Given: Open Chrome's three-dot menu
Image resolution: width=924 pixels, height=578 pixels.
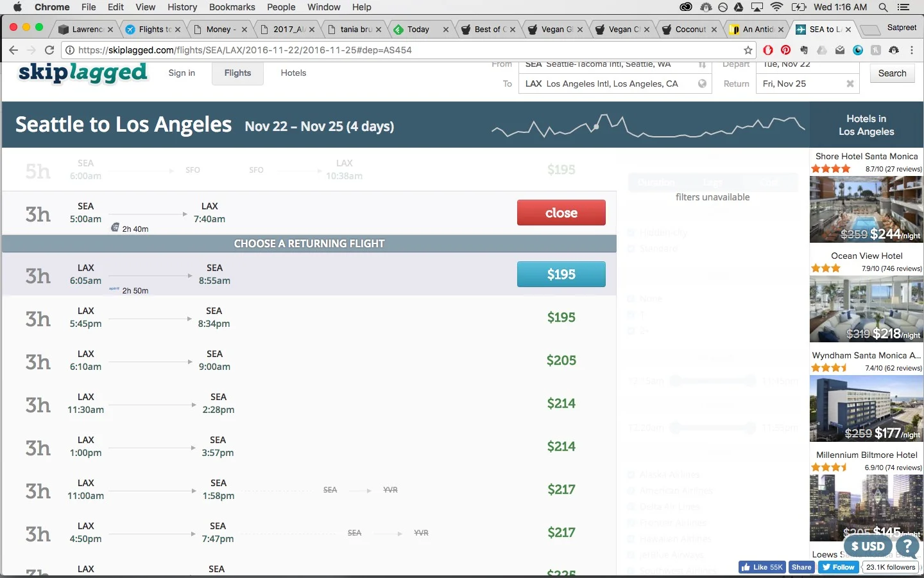Looking at the screenshot, I should [x=912, y=50].
